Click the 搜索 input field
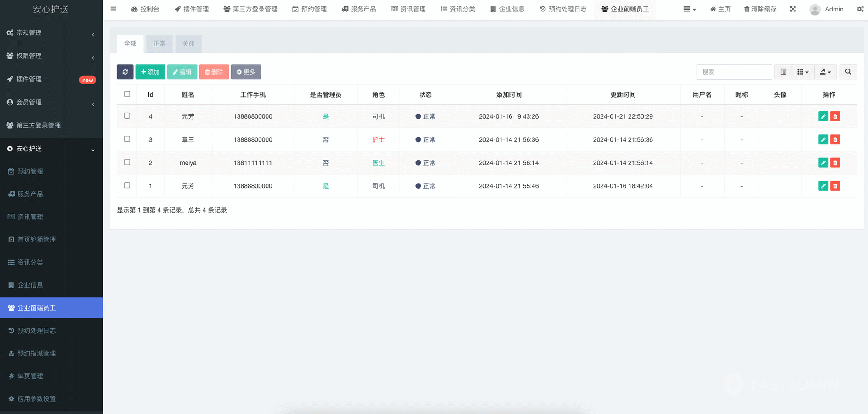The width and height of the screenshot is (868, 414). tap(734, 72)
